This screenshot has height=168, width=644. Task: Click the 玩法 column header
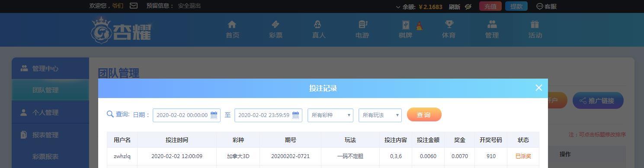[350, 140]
